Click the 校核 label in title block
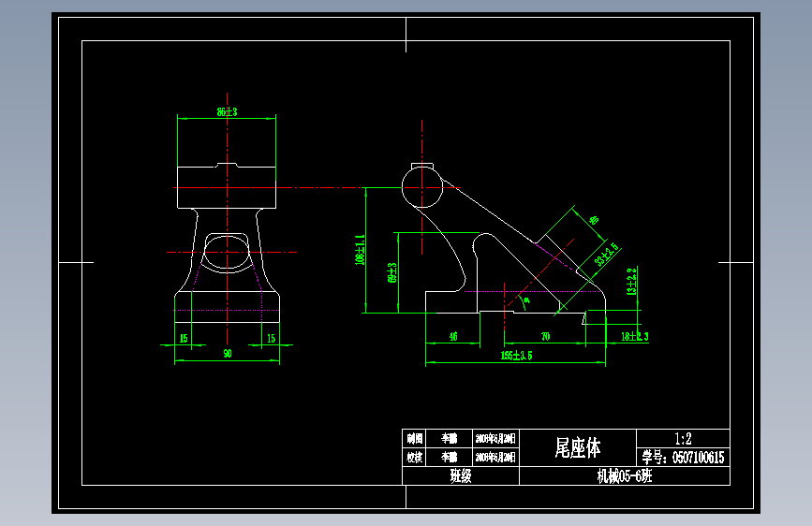The width and height of the screenshot is (812, 526). point(414,458)
